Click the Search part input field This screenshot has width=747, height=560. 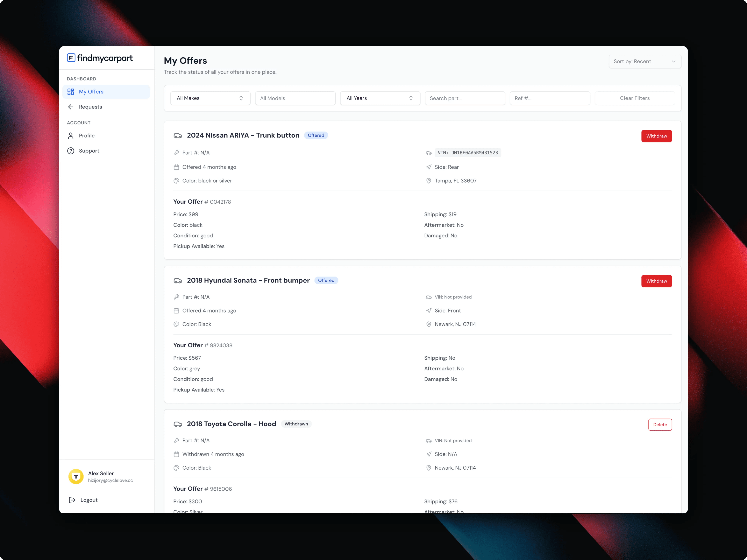(x=465, y=98)
